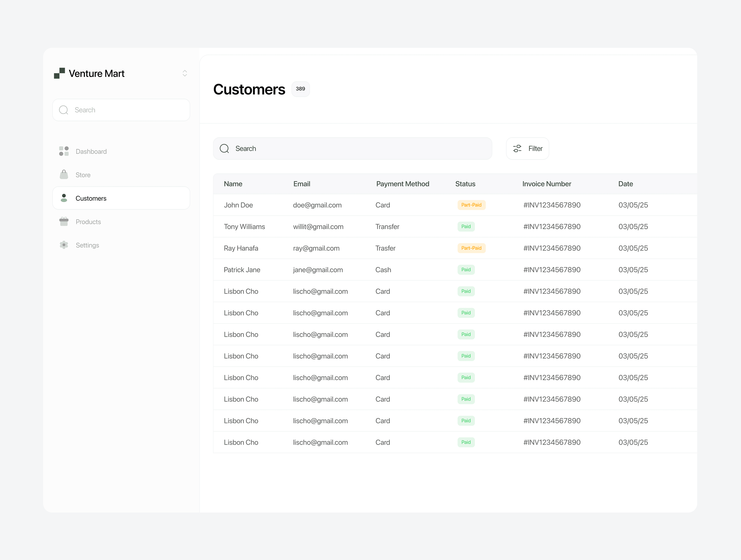Viewport: 741px width, 560px height.
Task: Sort by the Payment Method column header
Action: pyautogui.click(x=402, y=184)
